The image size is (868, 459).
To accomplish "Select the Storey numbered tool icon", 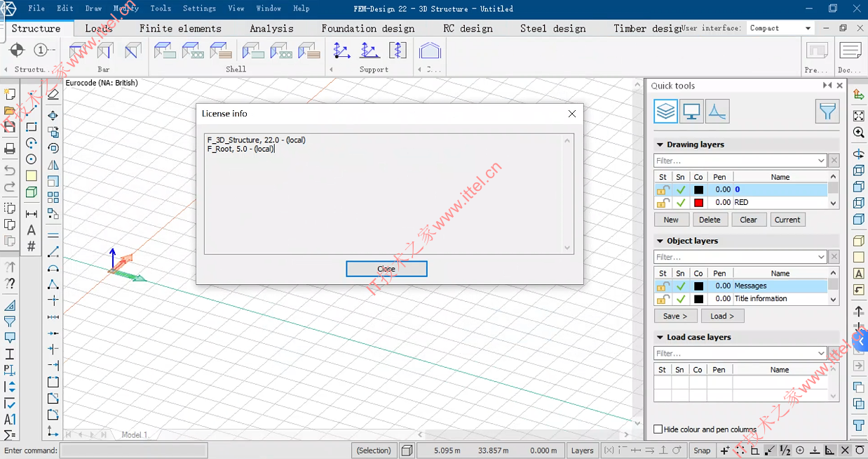I will pos(43,51).
